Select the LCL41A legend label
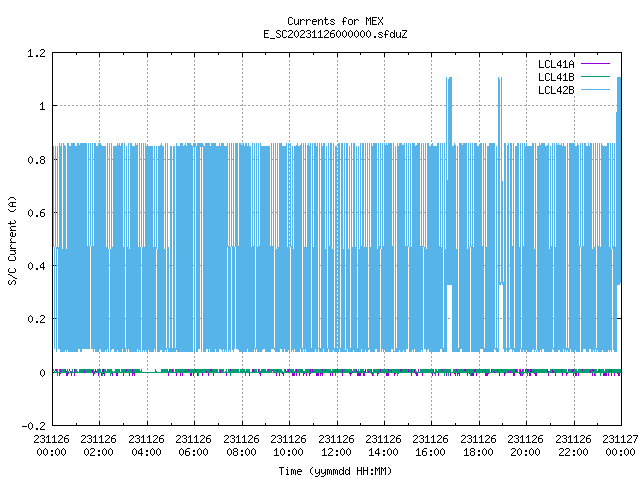This screenshot has width=640, height=480. (x=556, y=64)
